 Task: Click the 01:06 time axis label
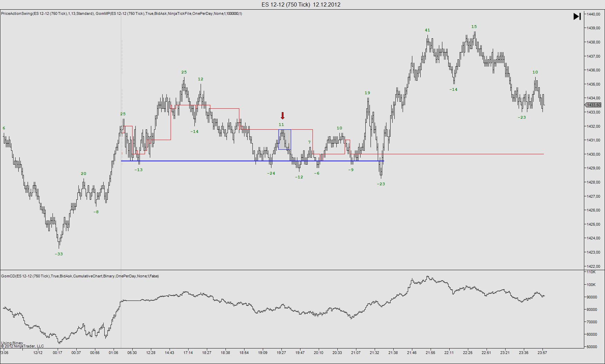tap(113, 353)
